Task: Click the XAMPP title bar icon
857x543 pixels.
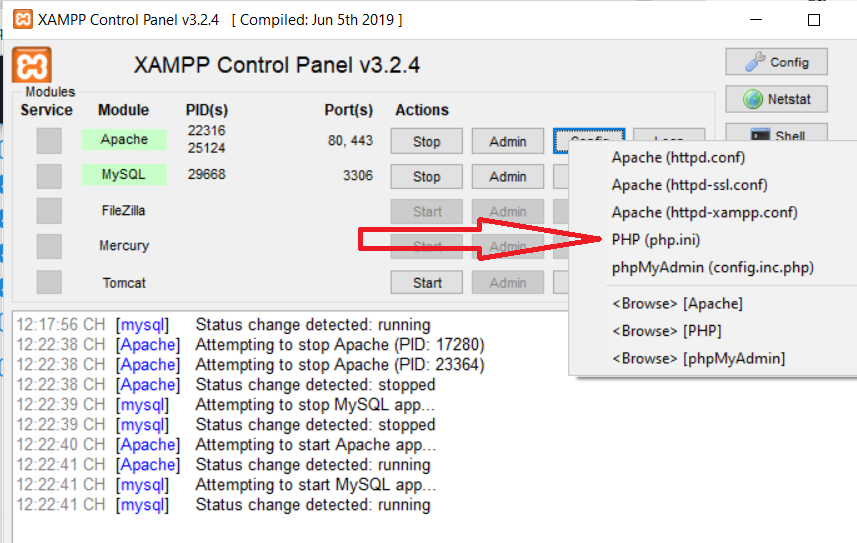Action: tap(21, 19)
